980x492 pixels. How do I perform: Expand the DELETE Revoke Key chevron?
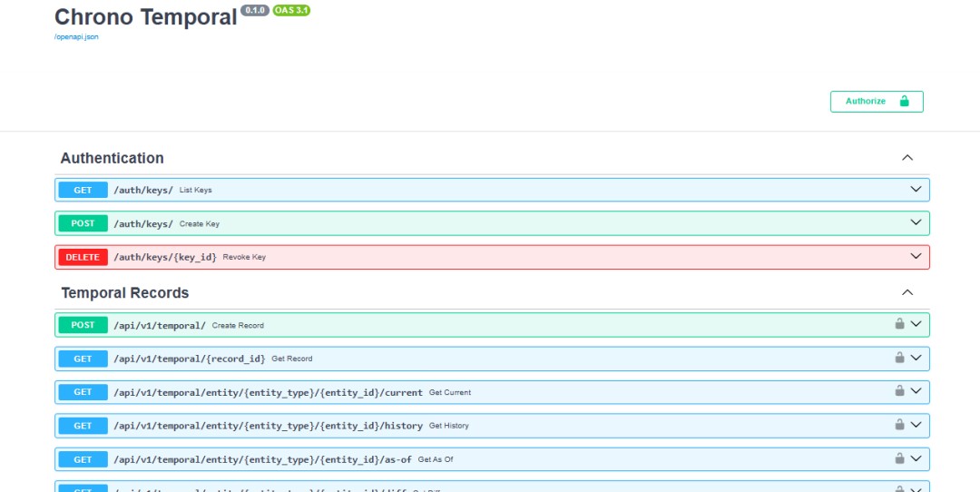coord(916,256)
